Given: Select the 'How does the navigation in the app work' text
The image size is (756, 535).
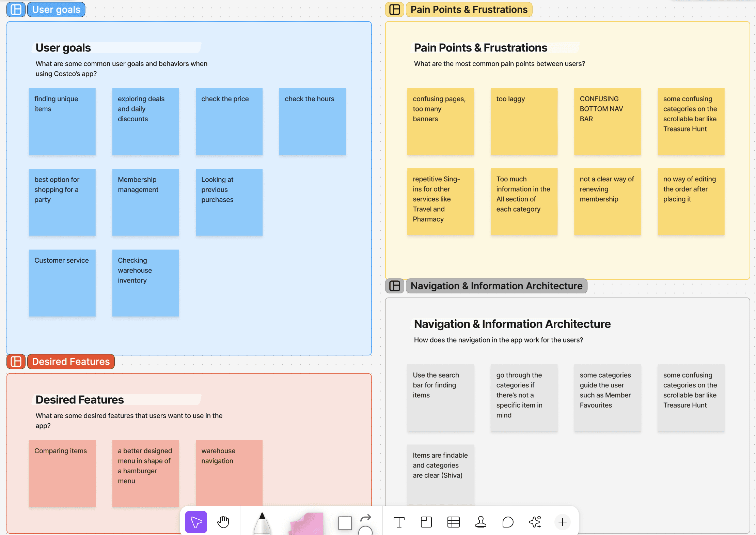Looking at the screenshot, I should coord(499,340).
